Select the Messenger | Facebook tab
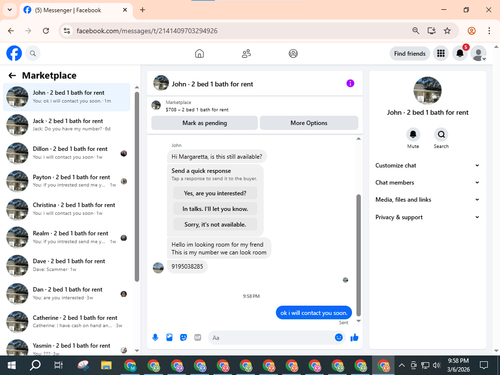Image resolution: width=500 pixels, height=375 pixels. click(x=76, y=10)
